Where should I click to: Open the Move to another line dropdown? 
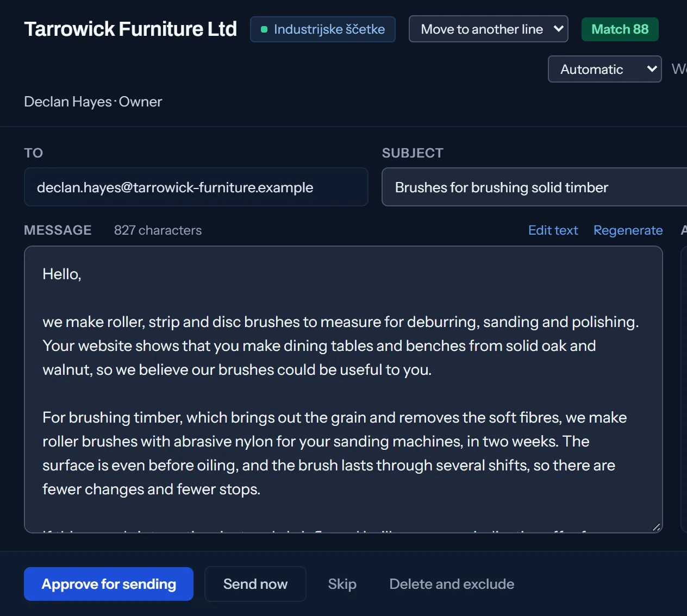488,29
